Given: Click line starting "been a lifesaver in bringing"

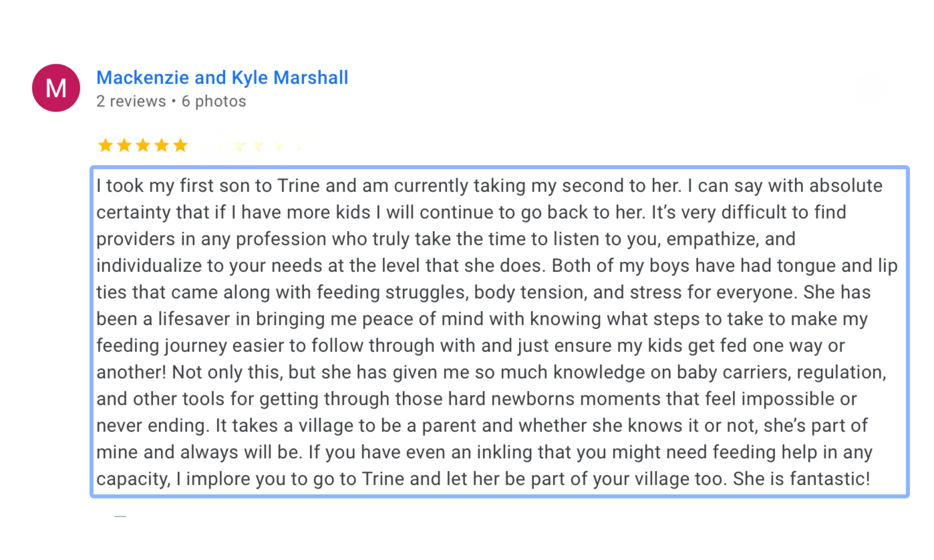Looking at the screenshot, I should pyautogui.click(x=482, y=319).
